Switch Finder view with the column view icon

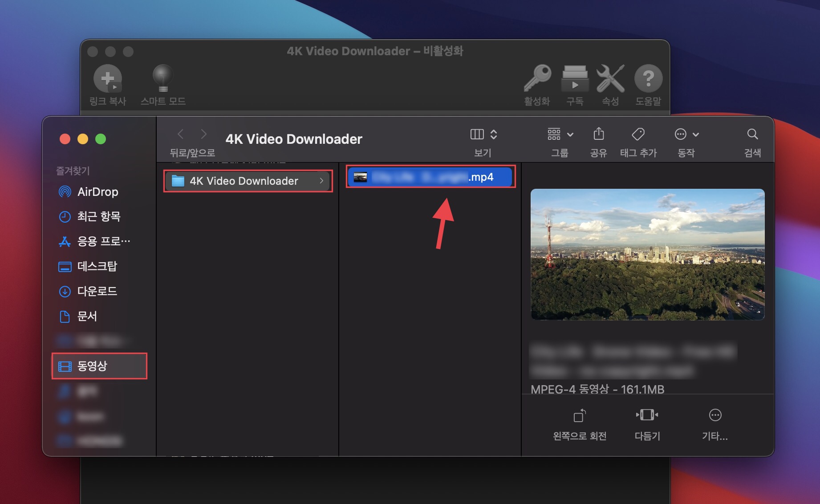coord(477,134)
